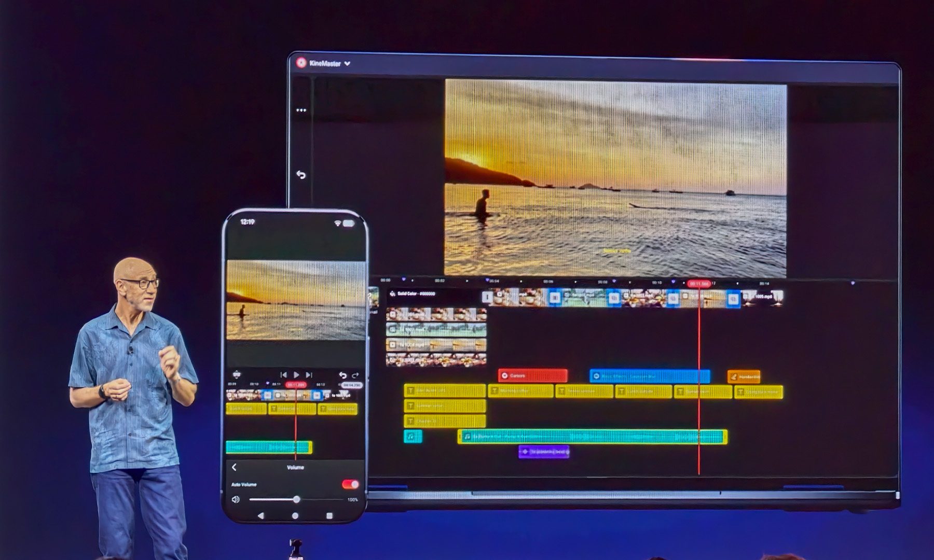This screenshot has width=934, height=560.
Task: Go back from the Volume panel
Action: coord(235,467)
